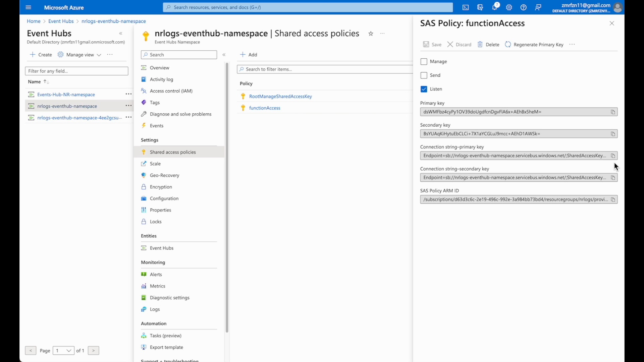Go to previous page of results
Viewport: 644px width, 362px height.
(x=31, y=351)
